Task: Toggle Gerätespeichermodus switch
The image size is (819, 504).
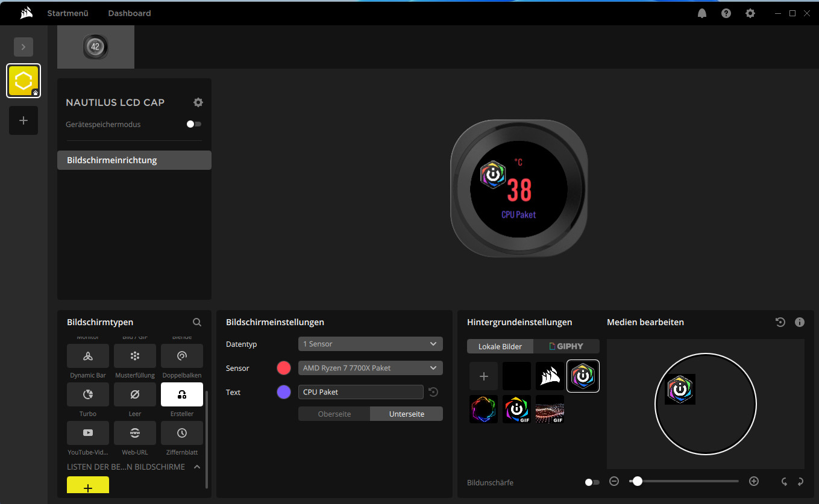Action: [x=194, y=124]
